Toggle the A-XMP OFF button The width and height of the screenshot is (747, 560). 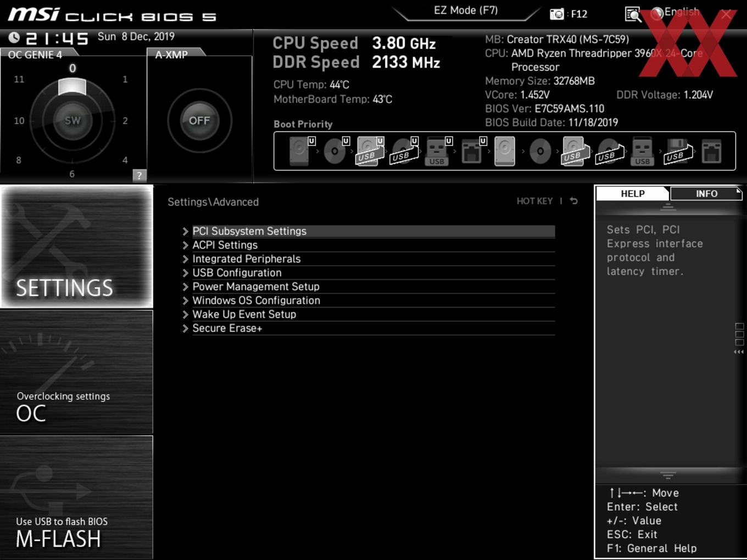[199, 120]
